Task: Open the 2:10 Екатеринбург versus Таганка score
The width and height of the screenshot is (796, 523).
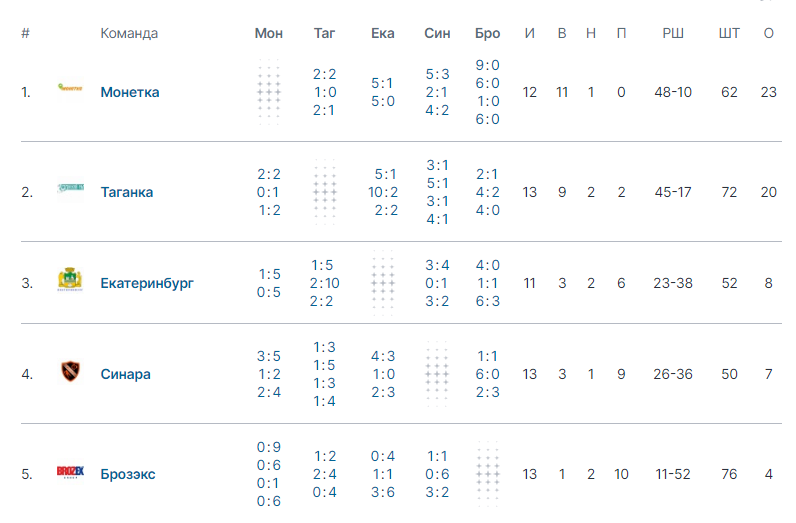Action: tap(324, 283)
